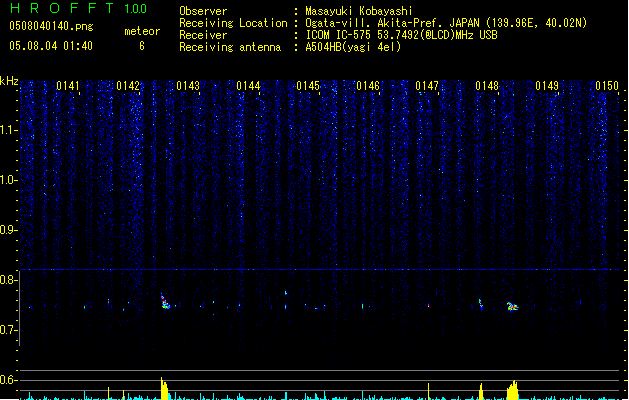Click the 'Receiving Location' field label
The height and width of the screenshot is (400, 629).
click(233, 23)
